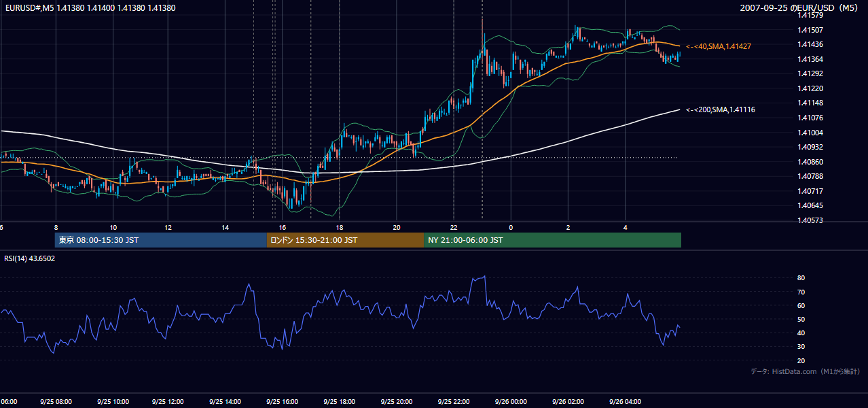Click RSI scale level 40
The height and width of the screenshot is (408, 868).
(801, 333)
